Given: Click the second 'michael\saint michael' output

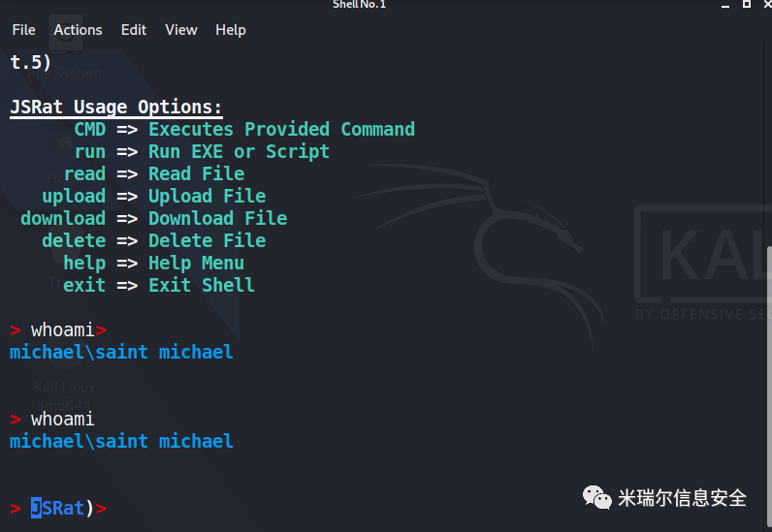Looking at the screenshot, I should coord(121,442).
